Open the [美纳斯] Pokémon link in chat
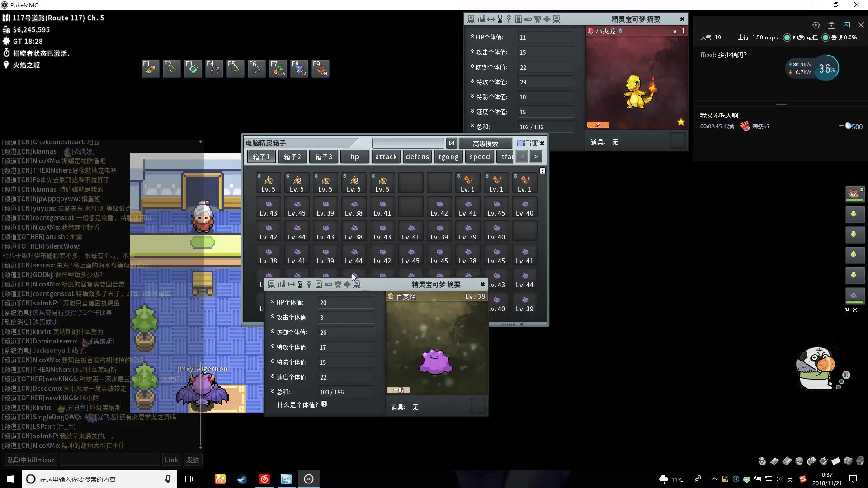868x488 pixels. [104, 341]
